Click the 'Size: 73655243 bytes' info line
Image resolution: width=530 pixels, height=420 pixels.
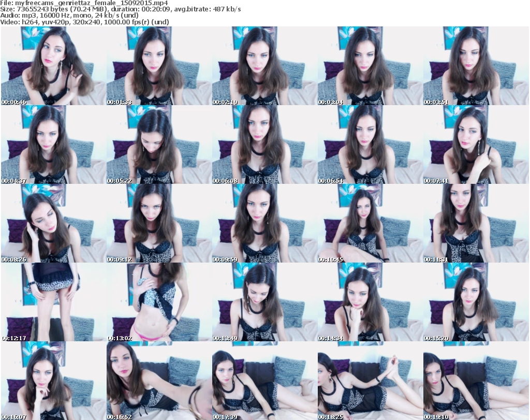point(120,9)
